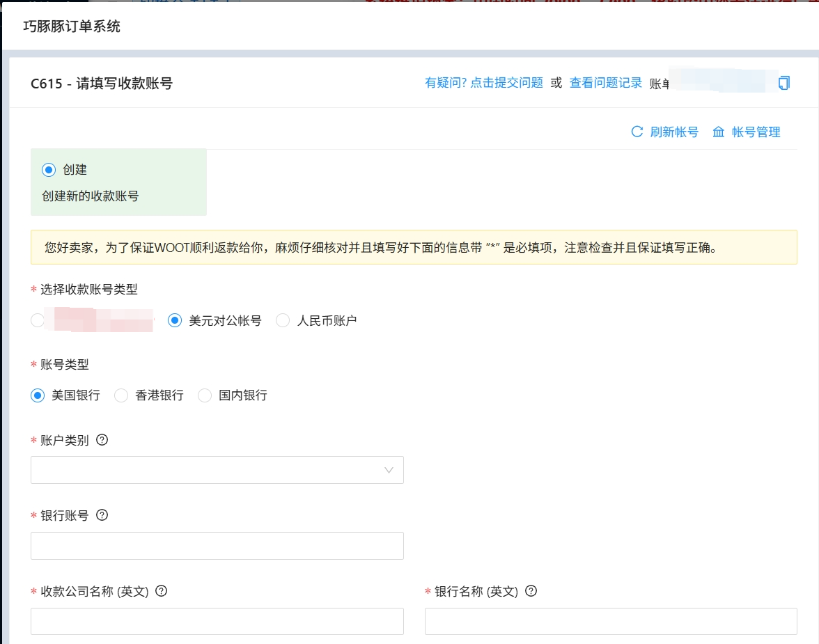The width and height of the screenshot is (819, 644).
Task: Select 美国银行 as account type
Action: point(38,395)
